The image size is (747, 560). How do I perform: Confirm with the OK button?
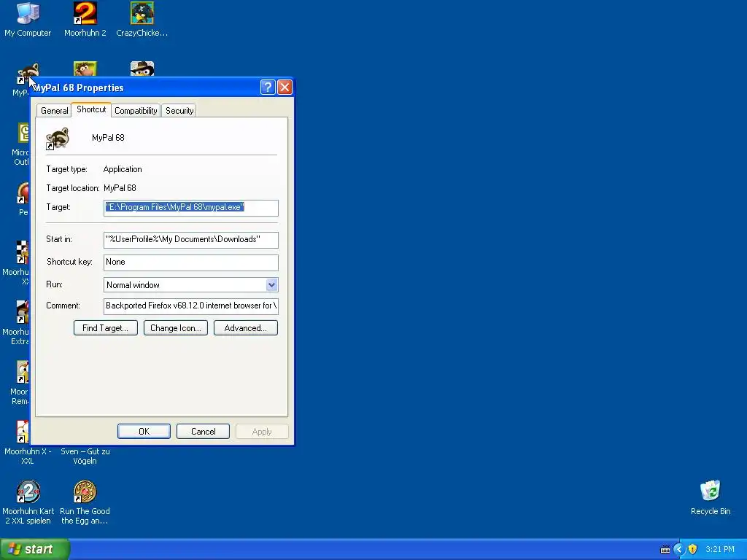144,432
